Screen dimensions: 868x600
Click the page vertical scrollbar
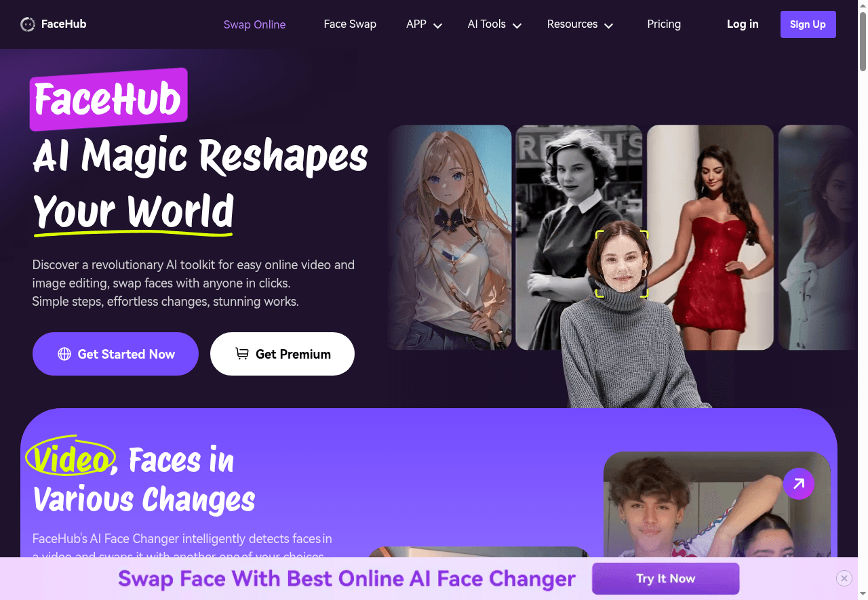tap(863, 41)
